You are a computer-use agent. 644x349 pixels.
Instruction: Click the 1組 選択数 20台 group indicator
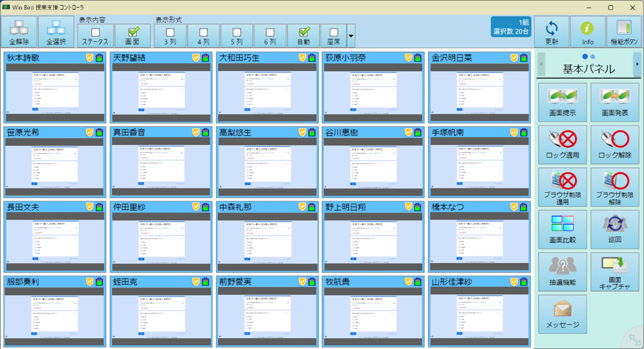[511, 27]
